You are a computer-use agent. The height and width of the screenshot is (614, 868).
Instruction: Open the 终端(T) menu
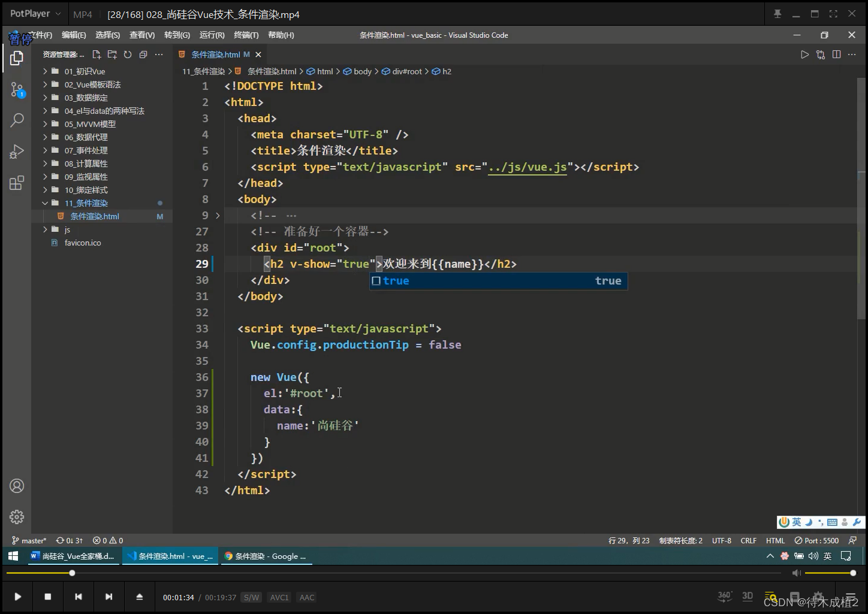(246, 35)
